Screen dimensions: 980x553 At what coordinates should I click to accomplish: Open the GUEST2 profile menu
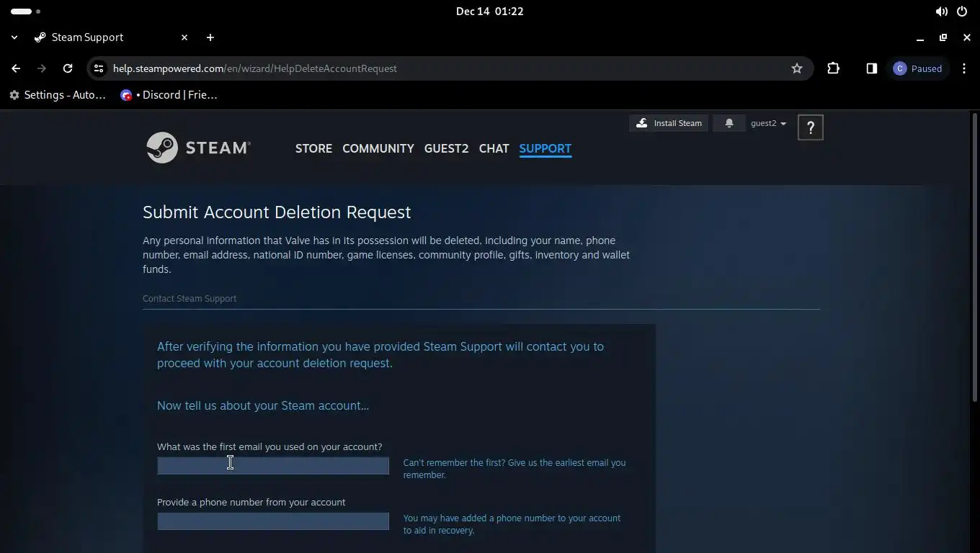[x=446, y=148]
